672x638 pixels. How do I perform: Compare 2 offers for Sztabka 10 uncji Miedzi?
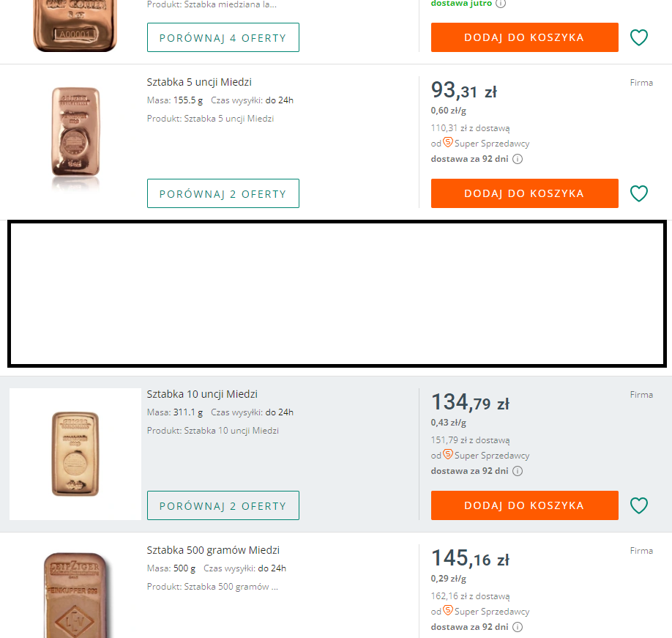click(223, 505)
